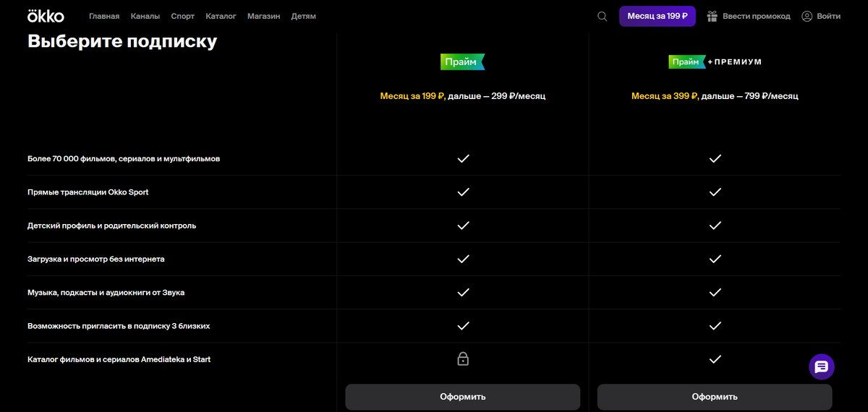Open the chat support bubble
This screenshot has width=868, height=412.
822,366
